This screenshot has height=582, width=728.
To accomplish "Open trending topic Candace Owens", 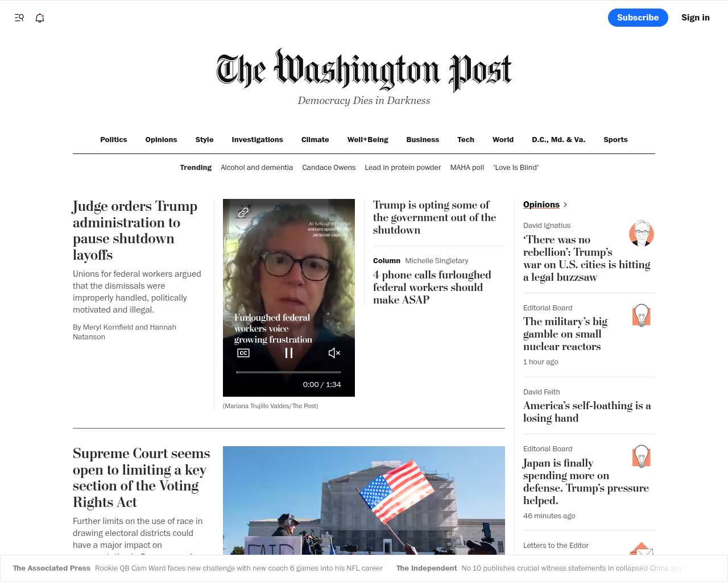I will (329, 168).
